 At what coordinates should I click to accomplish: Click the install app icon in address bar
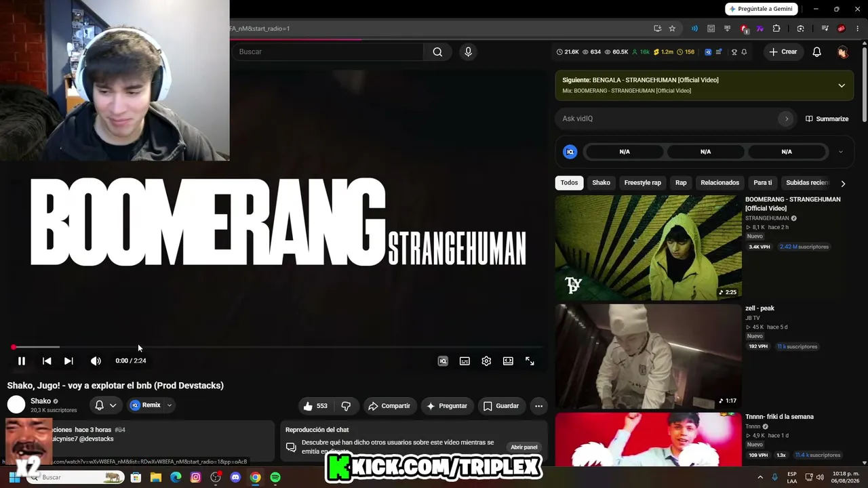click(657, 28)
